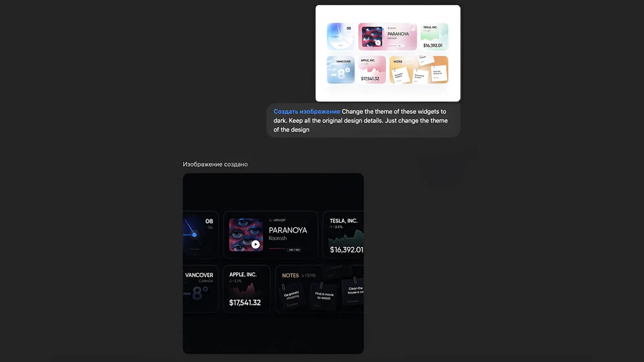Click the PARANOYA title in the dark music widget
This screenshot has width=644, height=362.
coord(288,230)
